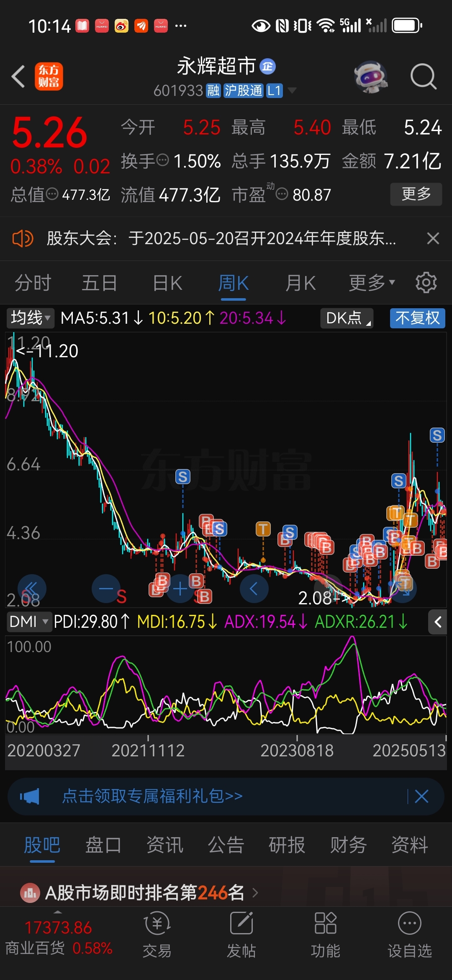
Task: Tap the back arrow in the header
Action: (x=18, y=76)
